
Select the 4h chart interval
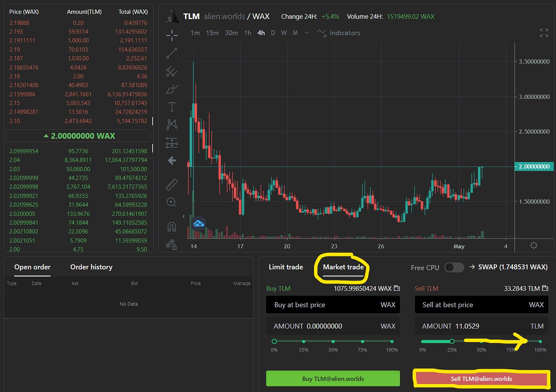(x=261, y=33)
